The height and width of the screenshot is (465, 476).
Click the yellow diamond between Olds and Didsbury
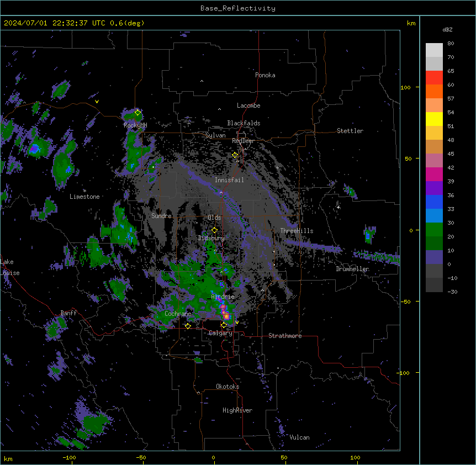(215, 230)
